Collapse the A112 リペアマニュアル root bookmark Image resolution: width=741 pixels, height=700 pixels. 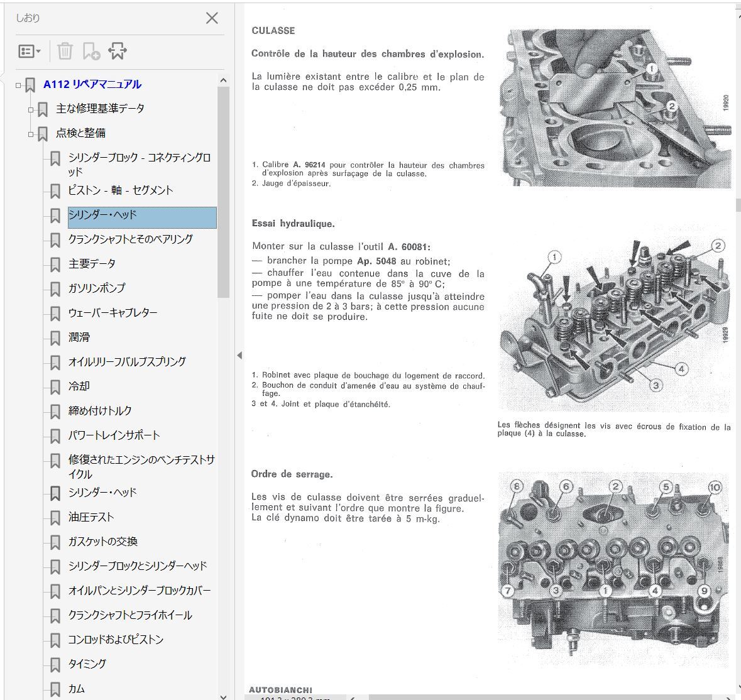point(18,85)
